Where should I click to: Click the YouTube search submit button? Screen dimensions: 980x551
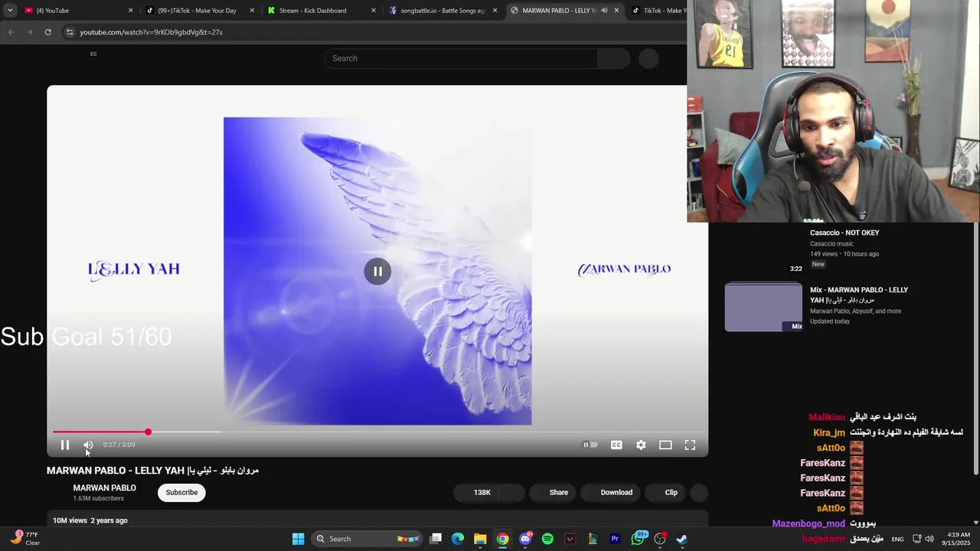point(614,58)
